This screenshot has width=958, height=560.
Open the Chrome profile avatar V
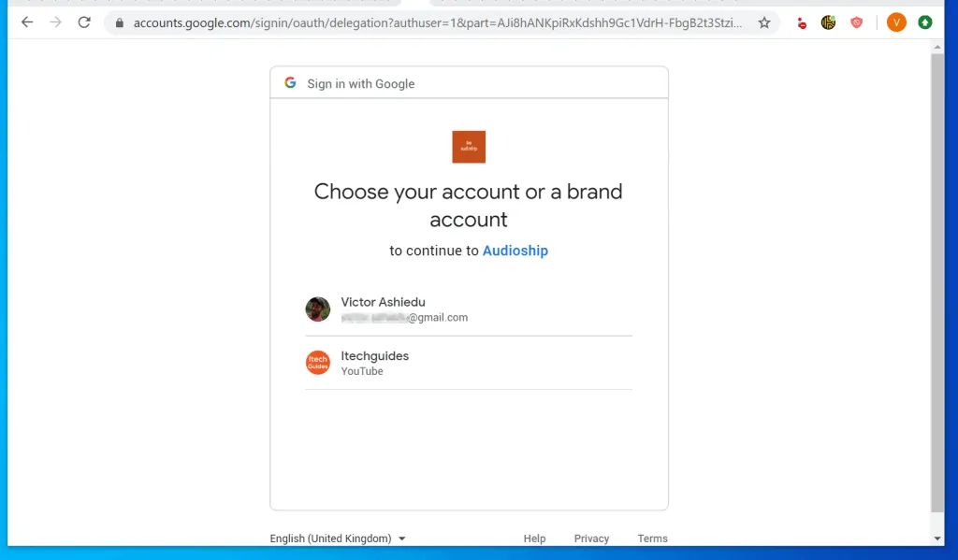[x=896, y=22]
